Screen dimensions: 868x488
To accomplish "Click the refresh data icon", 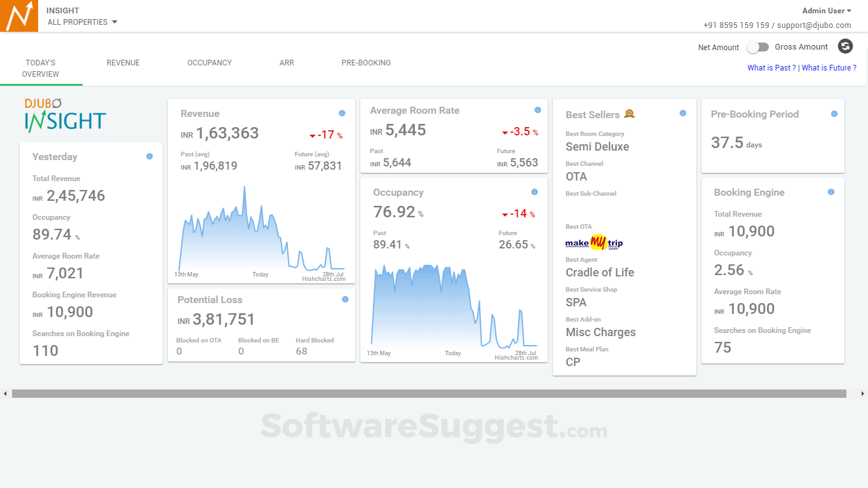I will [845, 46].
